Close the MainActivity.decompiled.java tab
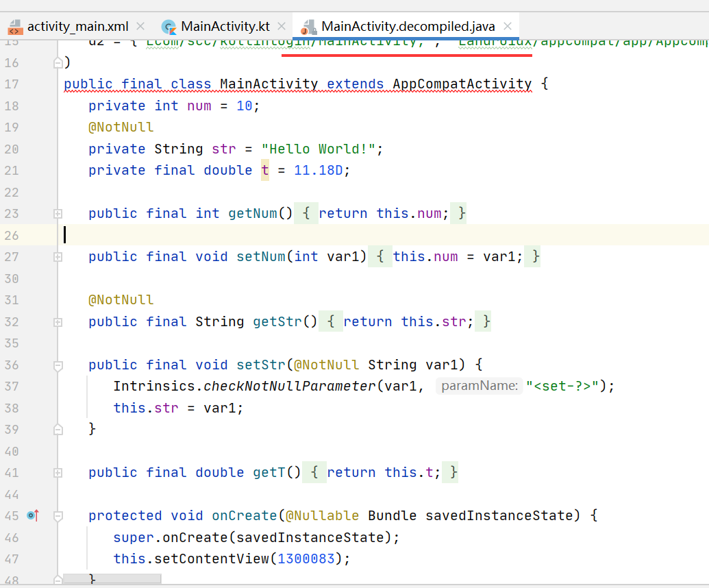The height and width of the screenshot is (588, 709). (x=508, y=27)
